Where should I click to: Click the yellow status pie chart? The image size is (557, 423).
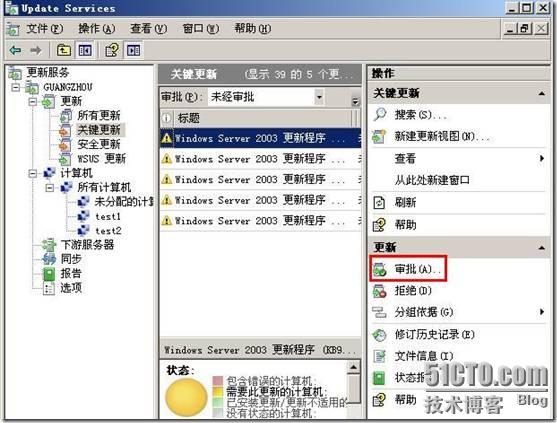(186, 397)
